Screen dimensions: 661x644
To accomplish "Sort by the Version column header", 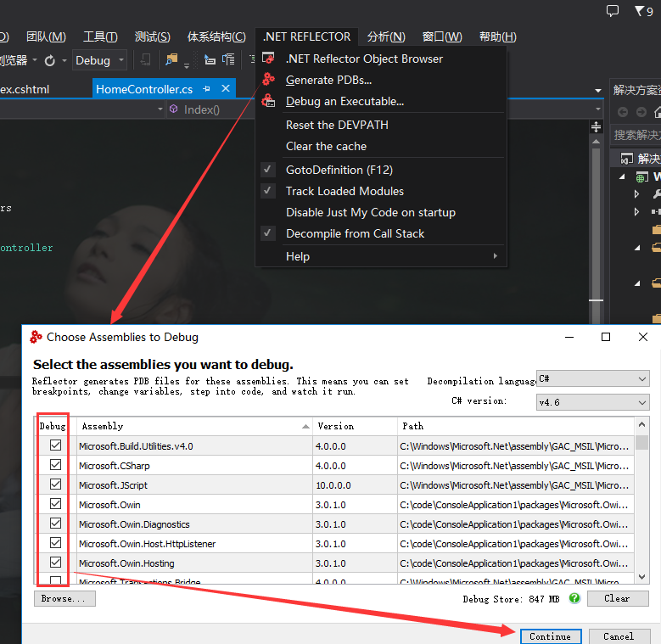I will 355,426.
